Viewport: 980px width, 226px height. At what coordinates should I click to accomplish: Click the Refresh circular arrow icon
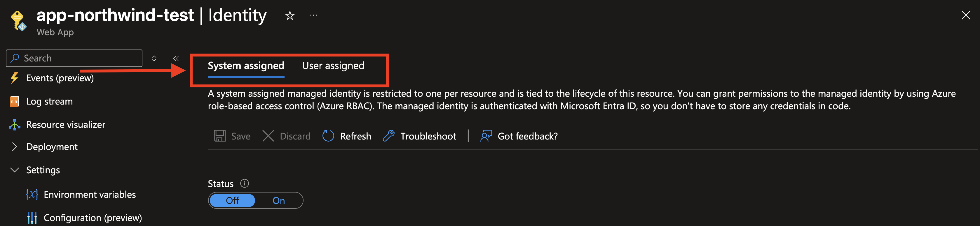(328, 136)
